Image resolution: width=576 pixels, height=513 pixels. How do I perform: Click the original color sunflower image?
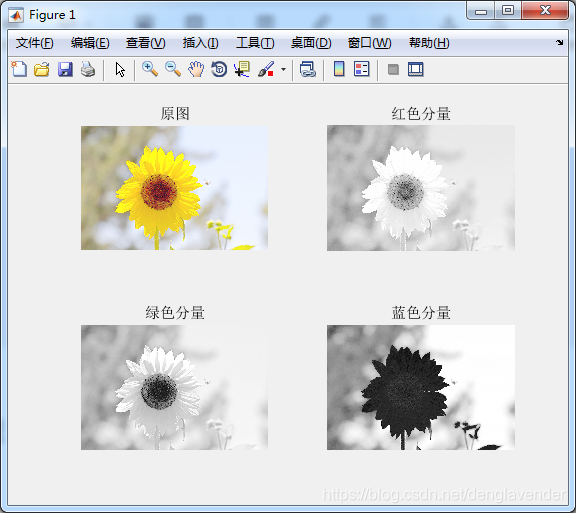coord(174,188)
